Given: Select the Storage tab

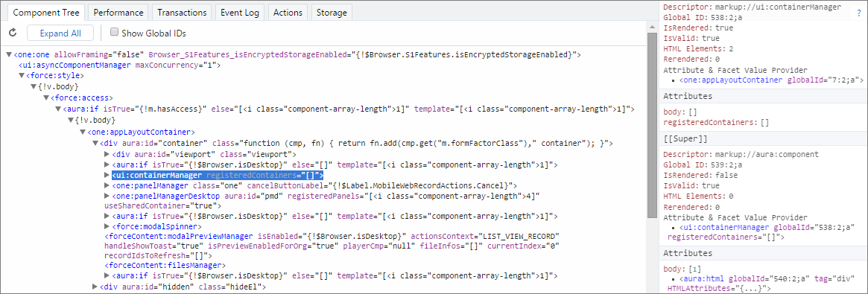Looking at the screenshot, I should pyautogui.click(x=332, y=12).
